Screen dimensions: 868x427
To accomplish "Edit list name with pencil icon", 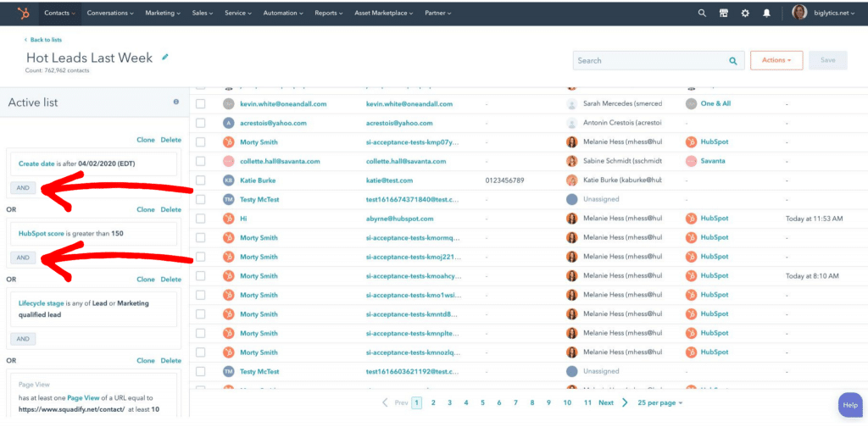I will pyautogui.click(x=165, y=58).
